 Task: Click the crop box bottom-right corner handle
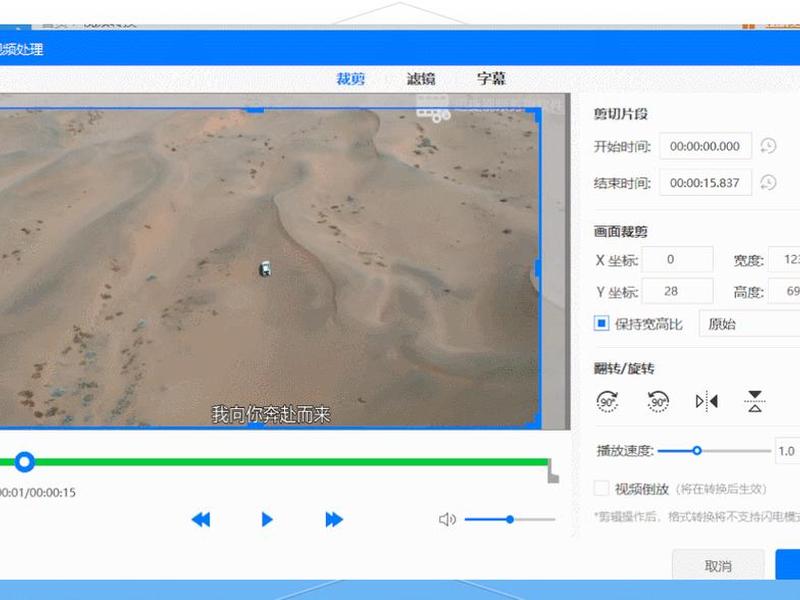point(534,420)
